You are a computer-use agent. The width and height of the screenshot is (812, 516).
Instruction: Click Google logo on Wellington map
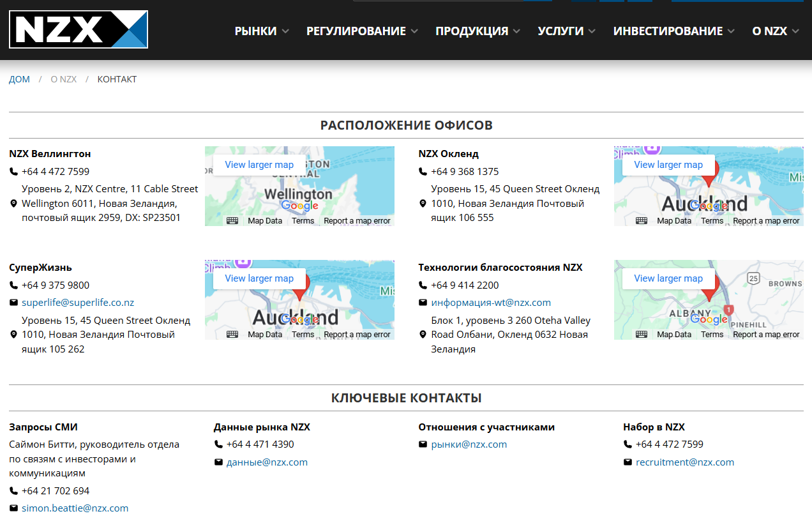[x=299, y=206]
